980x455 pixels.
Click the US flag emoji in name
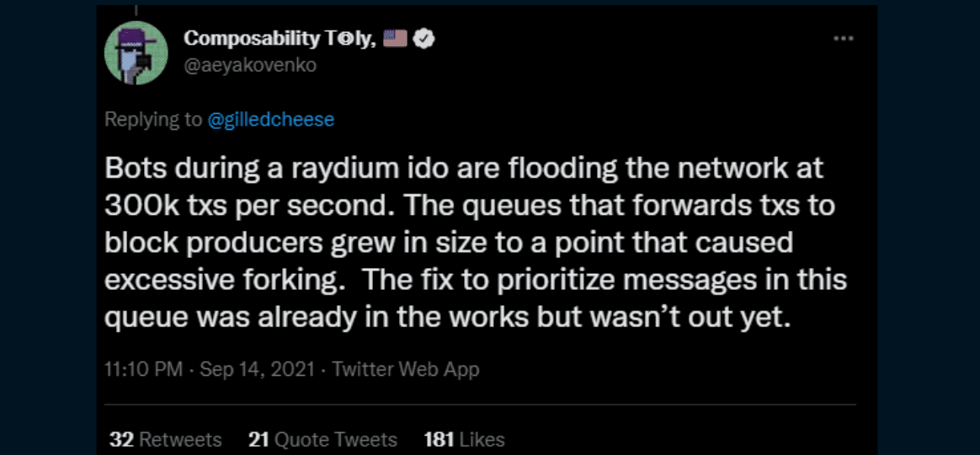(x=394, y=39)
